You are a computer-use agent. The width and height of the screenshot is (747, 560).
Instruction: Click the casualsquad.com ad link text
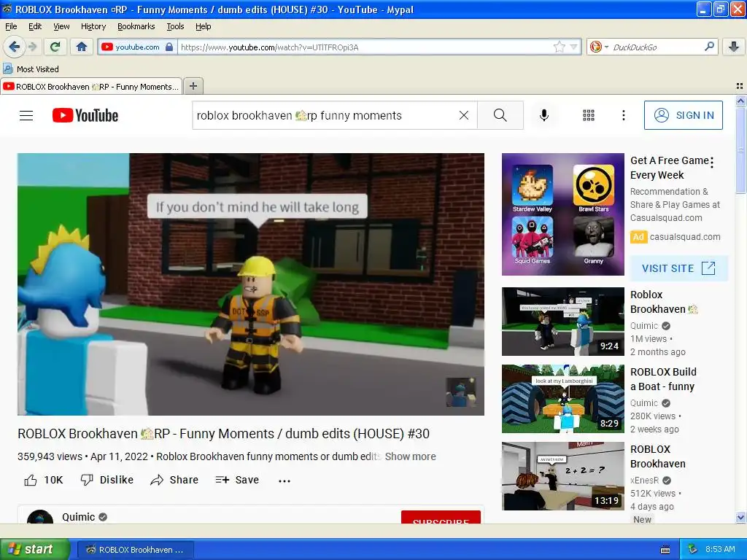coord(684,237)
